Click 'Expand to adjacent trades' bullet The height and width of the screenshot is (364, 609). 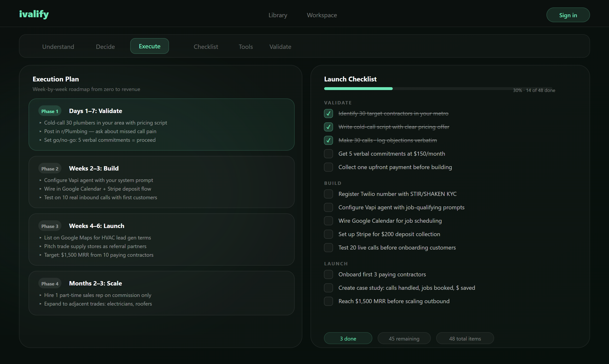pos(98,304)
